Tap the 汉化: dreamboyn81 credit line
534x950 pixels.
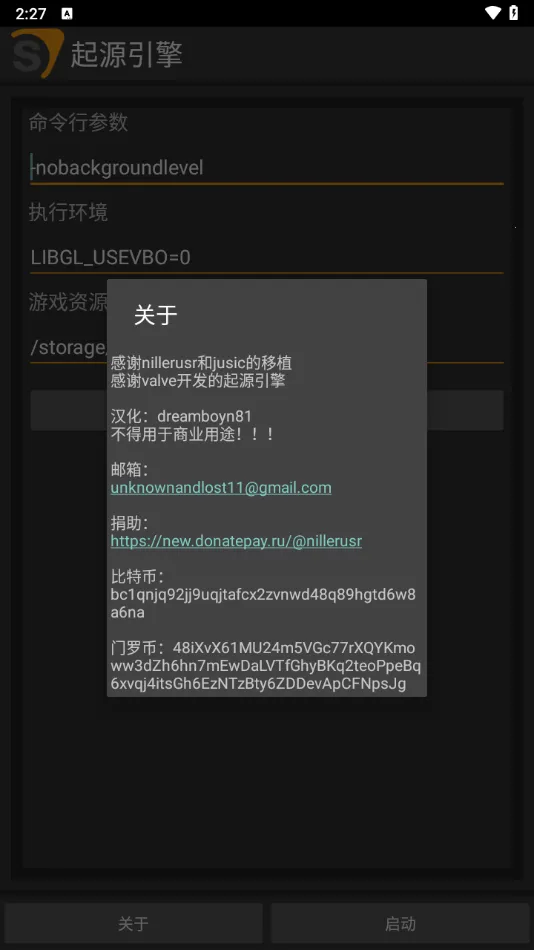click(x=181, y=416)
